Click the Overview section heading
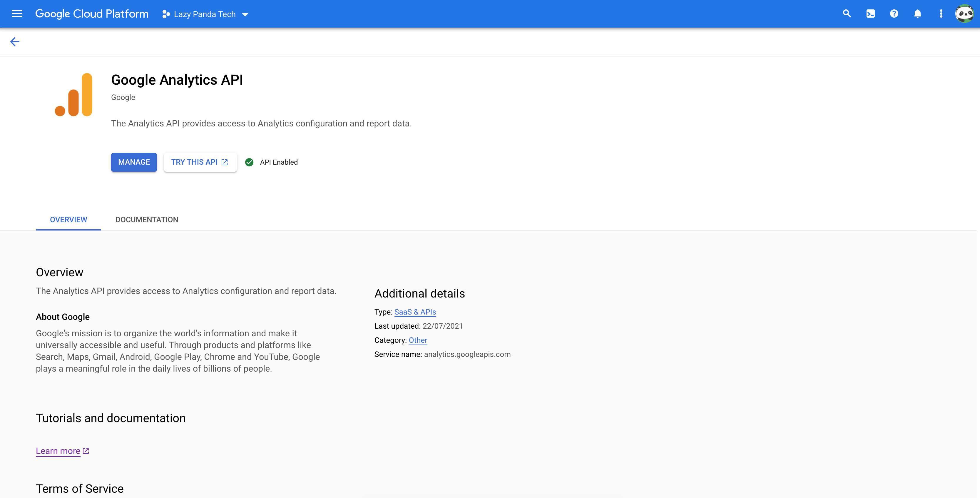The width and height of the screenshot is (980, 498). pyautogui.click(x=59, y=273)
